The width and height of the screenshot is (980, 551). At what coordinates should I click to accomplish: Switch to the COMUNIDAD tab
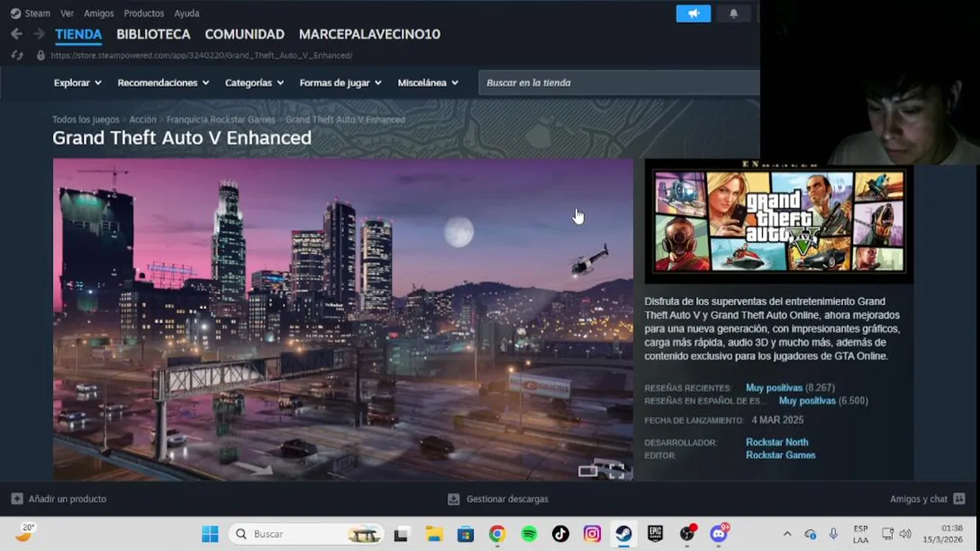tap(244, 34)
